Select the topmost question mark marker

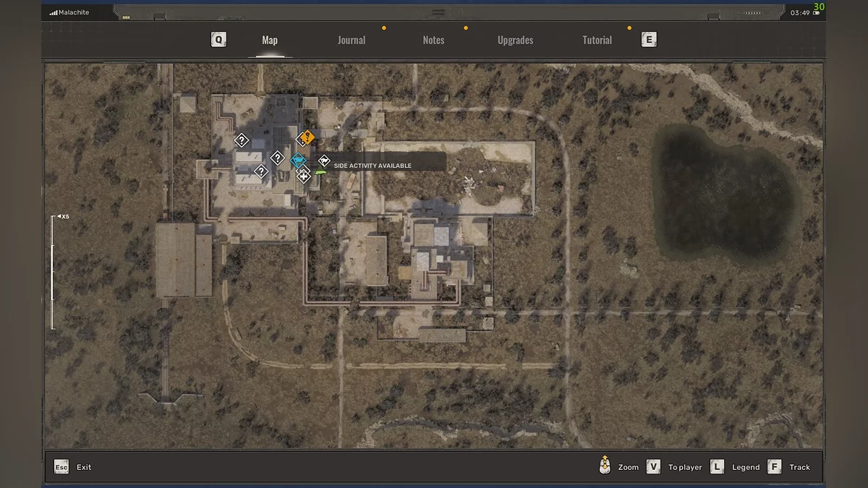click(x=242, y=140)
